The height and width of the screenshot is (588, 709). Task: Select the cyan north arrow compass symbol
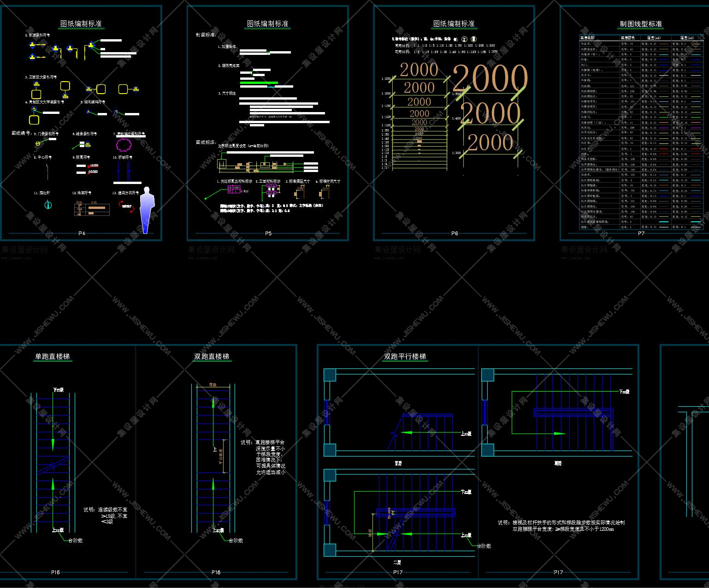point(48,205)
